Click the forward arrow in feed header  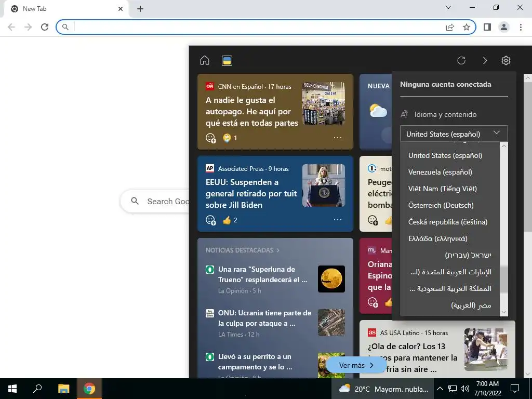tap(485, 60)
